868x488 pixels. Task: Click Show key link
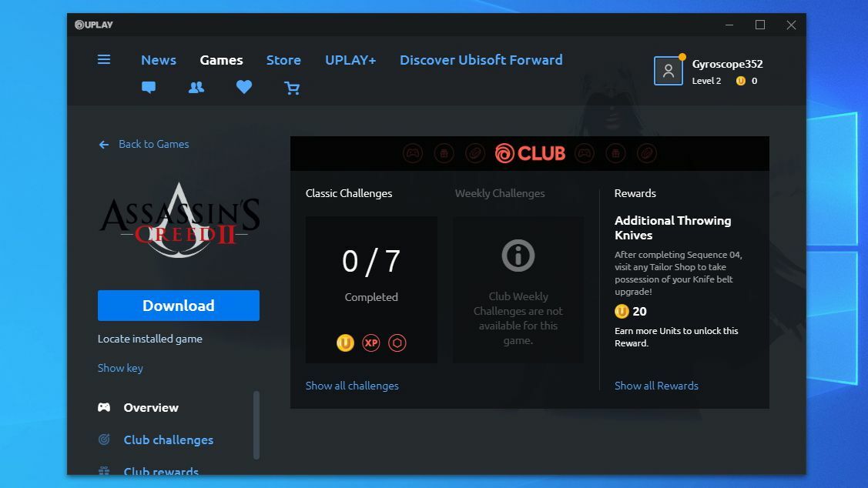(x=120, y=368)
